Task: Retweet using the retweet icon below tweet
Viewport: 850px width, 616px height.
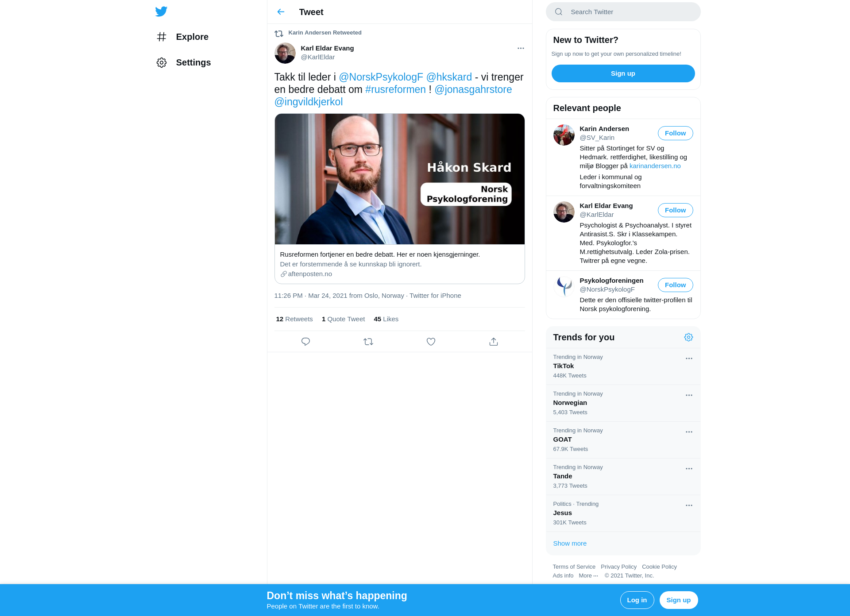Action: pyautogui.click(x=368, y=342)
